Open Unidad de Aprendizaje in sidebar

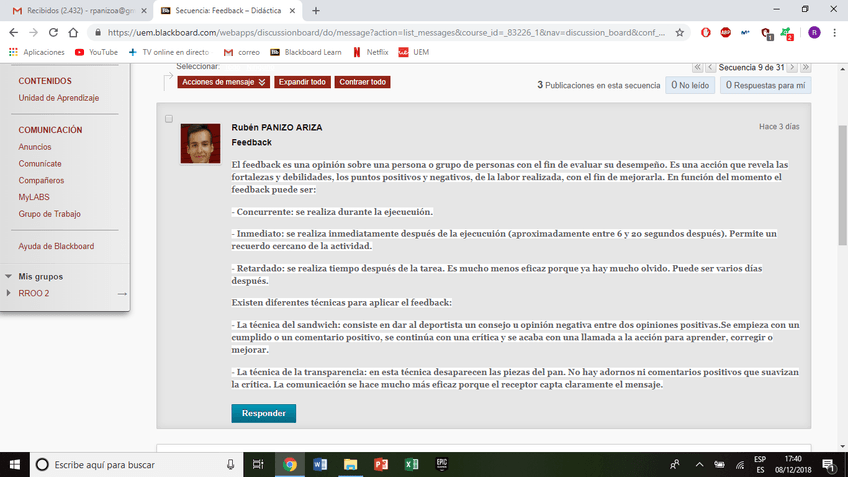[x=58, y=98]
